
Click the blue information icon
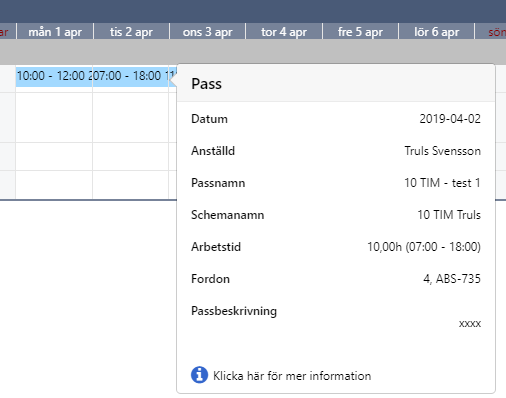point(199,375)
